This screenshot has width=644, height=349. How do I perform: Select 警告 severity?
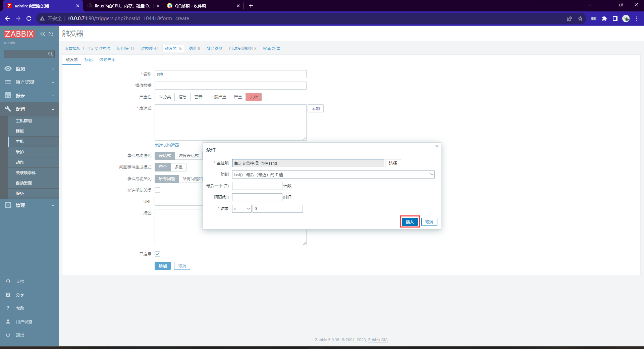(198, 97)
